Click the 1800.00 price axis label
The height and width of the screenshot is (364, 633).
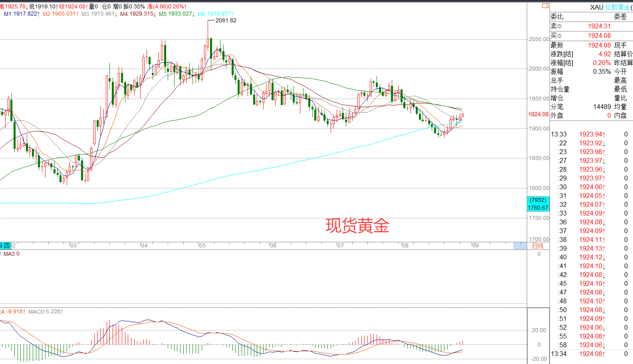click(x=539, y=188)
